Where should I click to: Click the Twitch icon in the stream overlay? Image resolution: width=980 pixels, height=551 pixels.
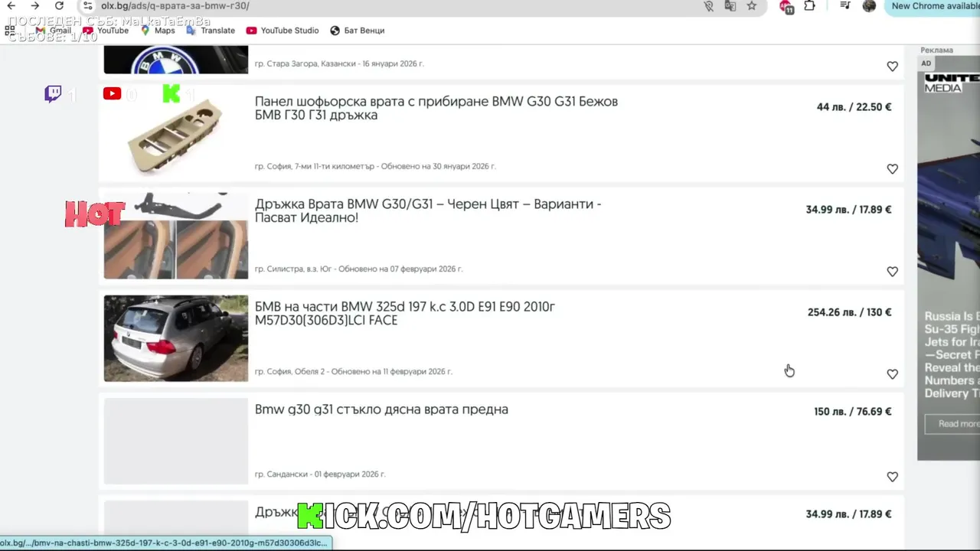tap(53, 94)
